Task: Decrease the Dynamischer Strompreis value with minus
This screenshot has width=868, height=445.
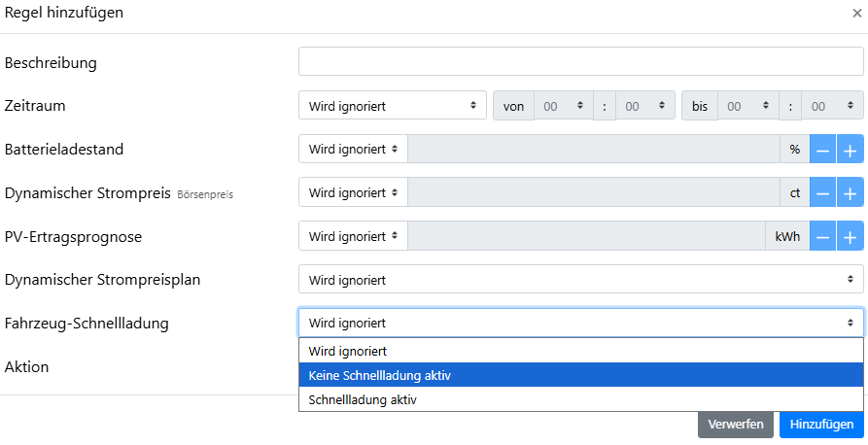Action: point(822,193)
